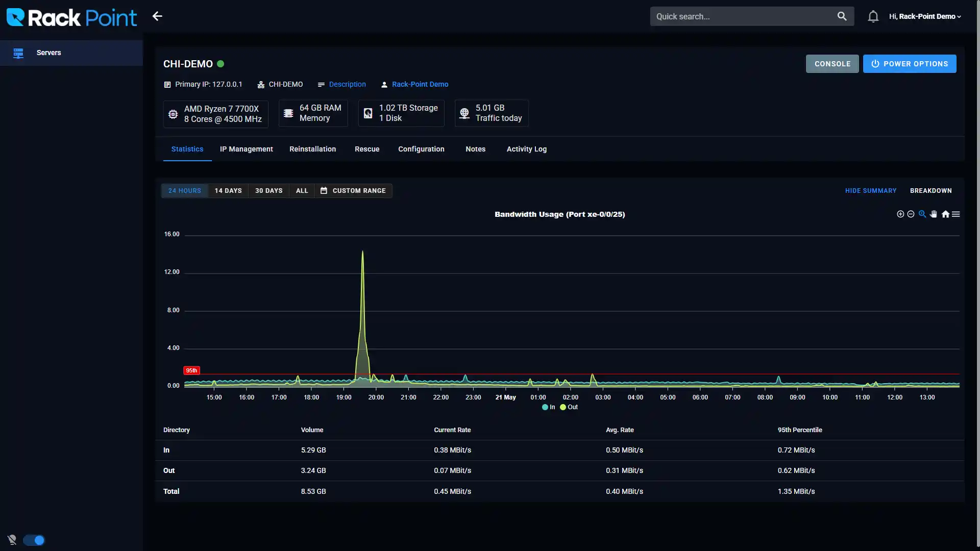Screen dimensions: 980x551
Task: Click the red 95th percentile marker
Action: (x=191, y=371)
